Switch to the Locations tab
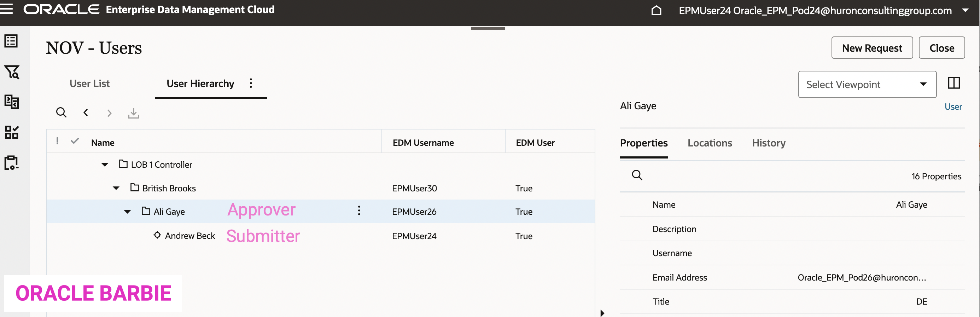Screen dimensions: 980x317 pyautogui.click(x=710, y=143)
